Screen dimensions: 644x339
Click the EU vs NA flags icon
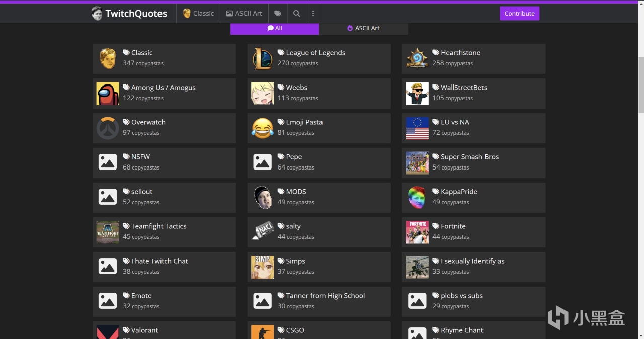pos(417,128)
